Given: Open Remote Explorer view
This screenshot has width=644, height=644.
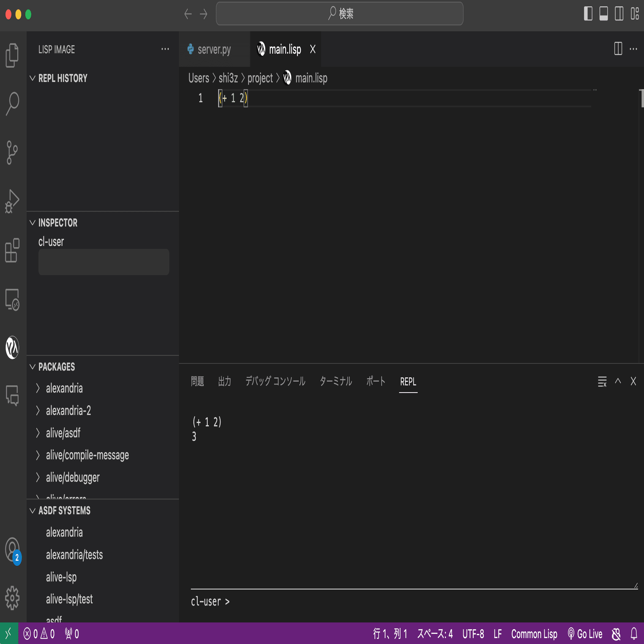Looking at the screenshot, I should pyautogui.click(x=12, y=300).
